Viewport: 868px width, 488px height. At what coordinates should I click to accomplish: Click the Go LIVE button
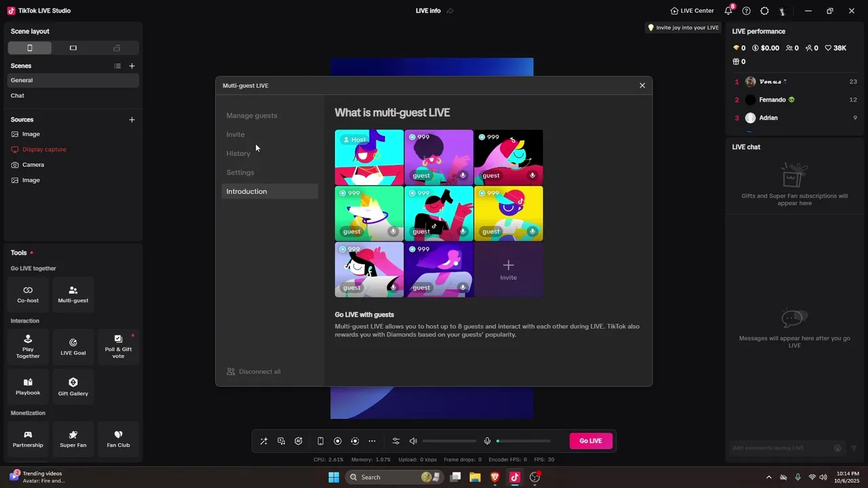click(591, 441)
